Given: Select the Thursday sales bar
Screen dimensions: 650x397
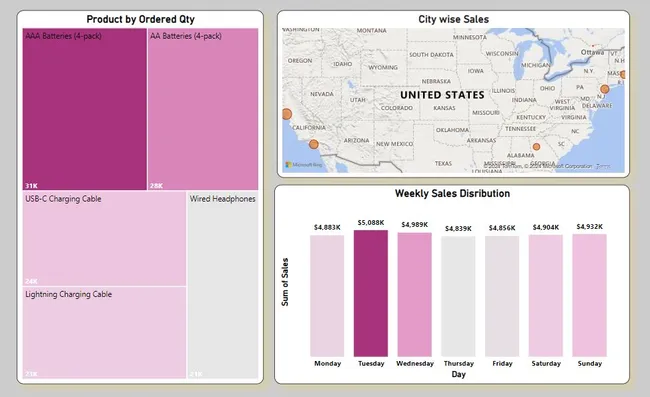Looking at the screenshot, I should 458,296.
